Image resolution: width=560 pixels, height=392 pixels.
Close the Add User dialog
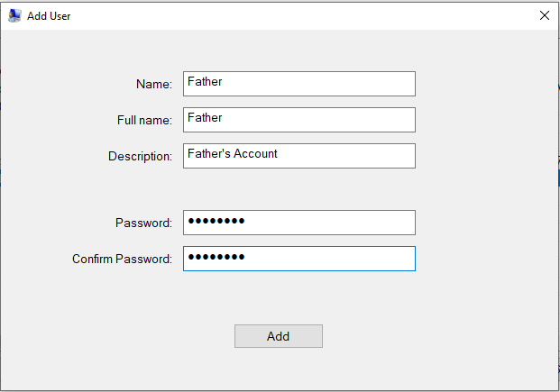[544, 15]
